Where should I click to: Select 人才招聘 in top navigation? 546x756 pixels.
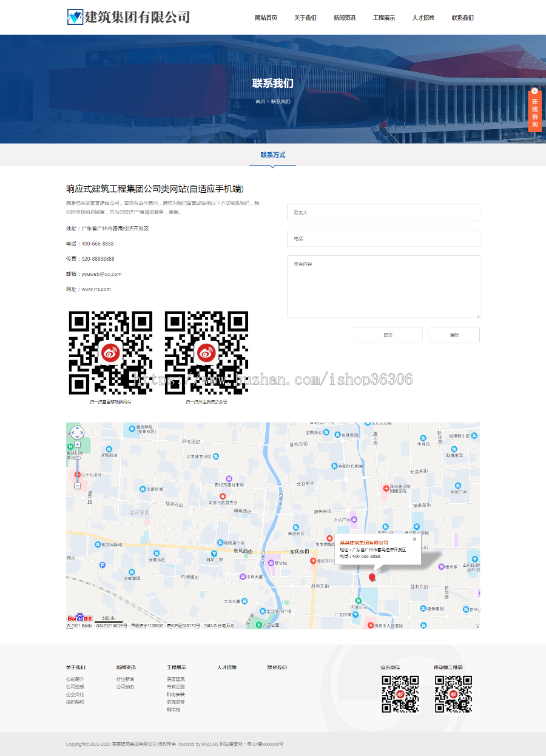pyautogui.click(x=423, y=18)
